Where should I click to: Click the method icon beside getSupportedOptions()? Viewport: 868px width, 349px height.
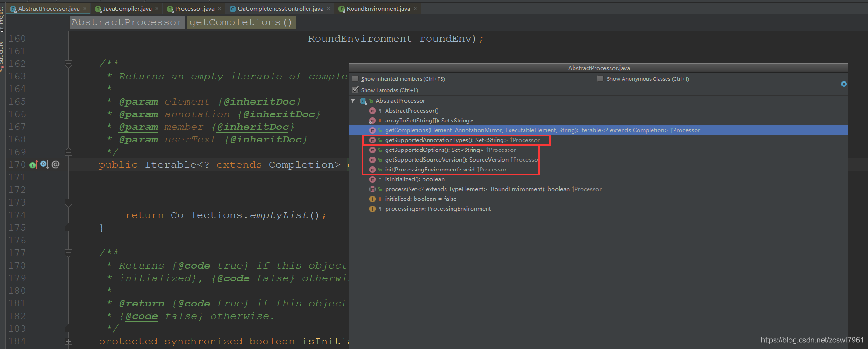point(373,150)
